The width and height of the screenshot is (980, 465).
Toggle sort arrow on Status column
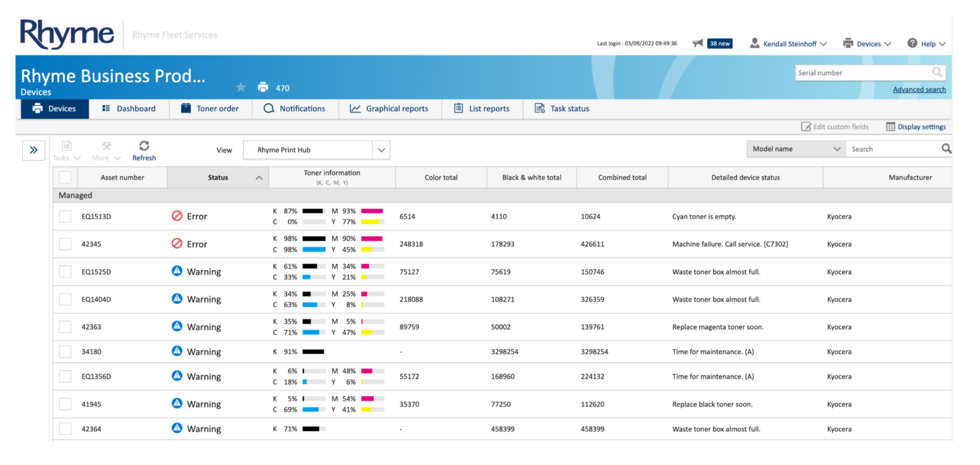pyautogui.click(x=259, y=177)
